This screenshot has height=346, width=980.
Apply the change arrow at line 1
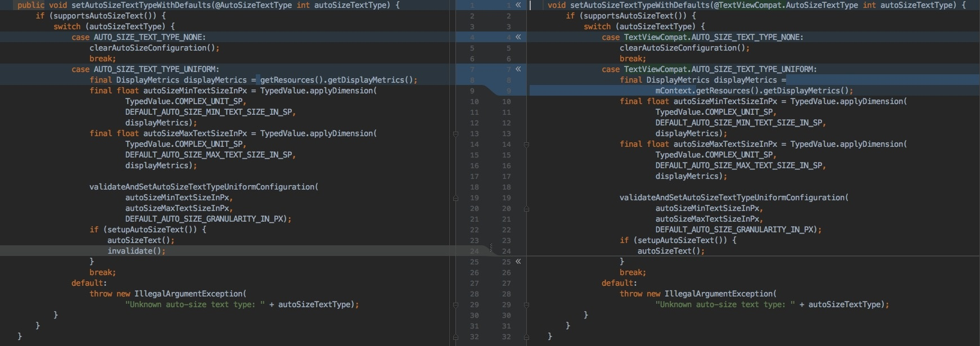518,5
